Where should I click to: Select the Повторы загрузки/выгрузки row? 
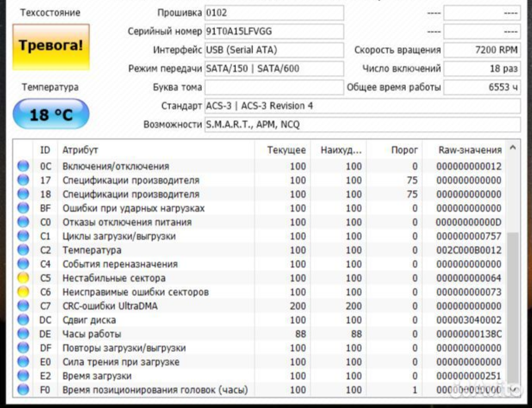(x=260, y=348)
